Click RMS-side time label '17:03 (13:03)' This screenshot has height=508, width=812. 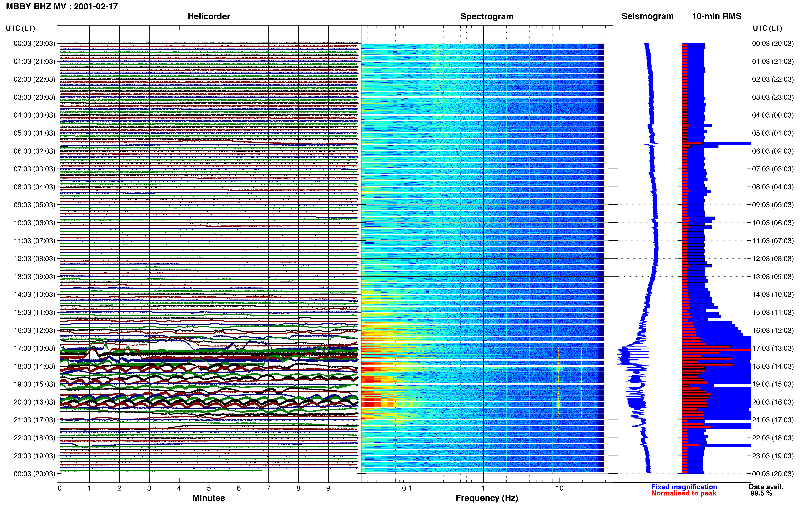(773, 348)
